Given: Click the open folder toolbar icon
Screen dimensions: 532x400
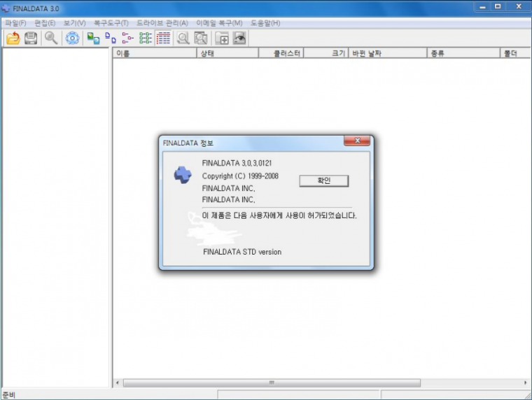Looking at the screenshot, I should point(13,38).
